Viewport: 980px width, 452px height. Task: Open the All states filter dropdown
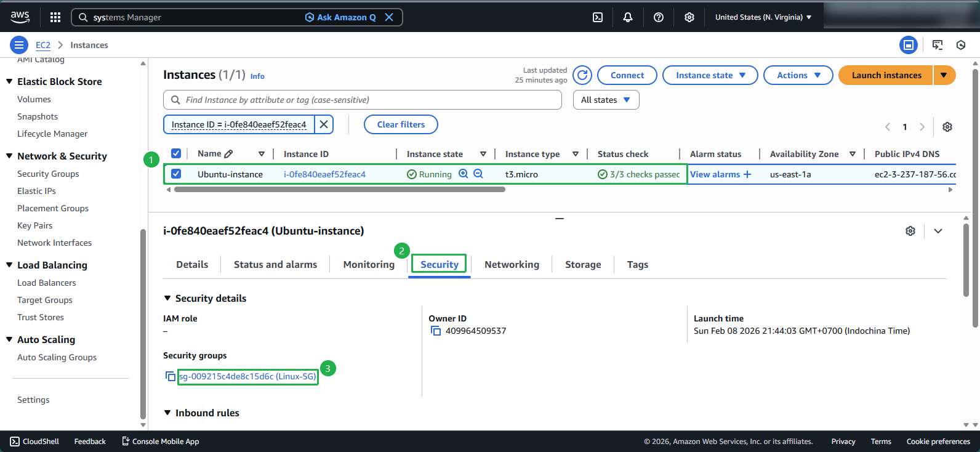(x=606, y=100)
